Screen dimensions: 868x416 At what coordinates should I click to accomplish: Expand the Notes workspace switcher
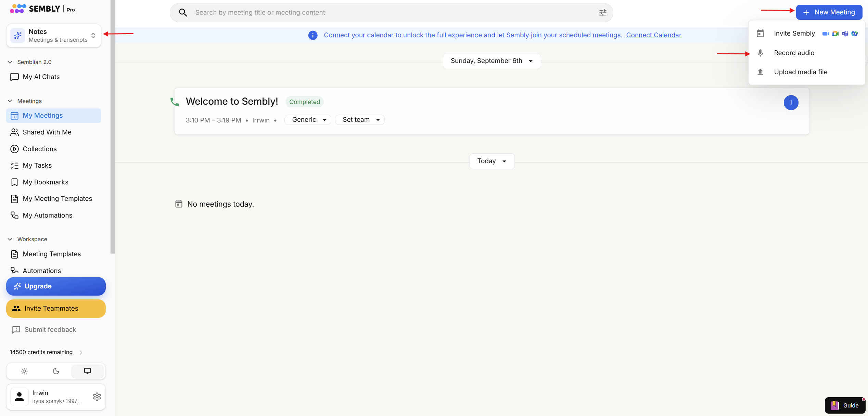(x=54, y=36)
